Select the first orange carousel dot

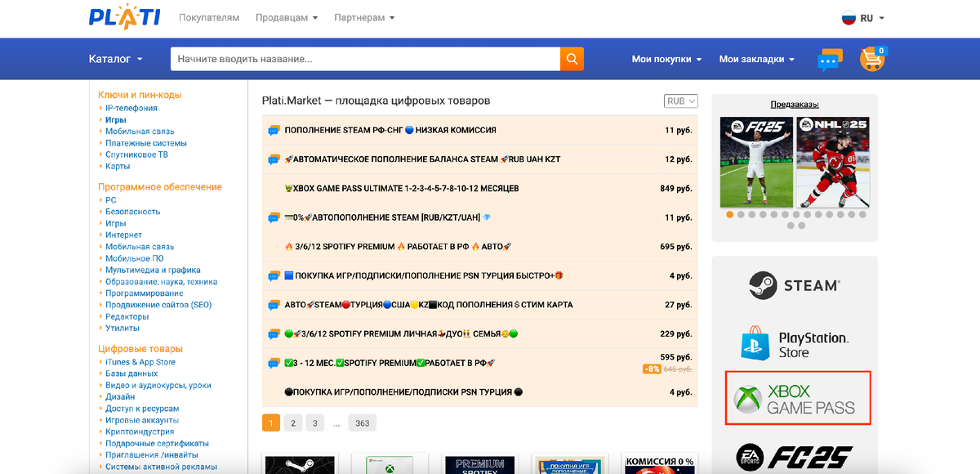(730, 215)
